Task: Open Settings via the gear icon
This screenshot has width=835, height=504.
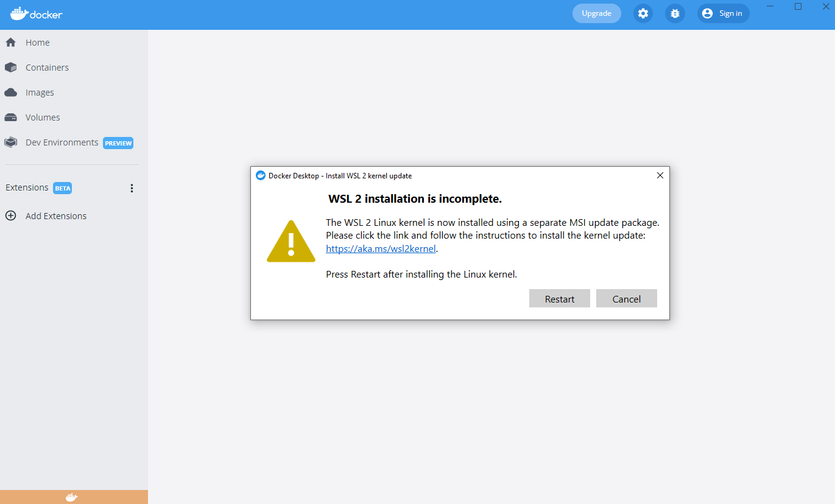Action: point(643,13)
